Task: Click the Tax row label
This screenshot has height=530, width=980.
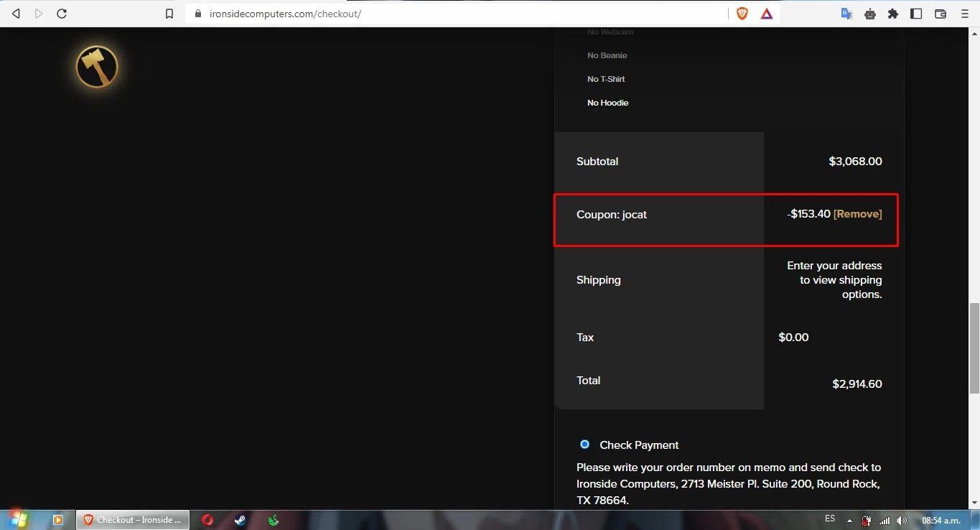Action: coord(585,338)
